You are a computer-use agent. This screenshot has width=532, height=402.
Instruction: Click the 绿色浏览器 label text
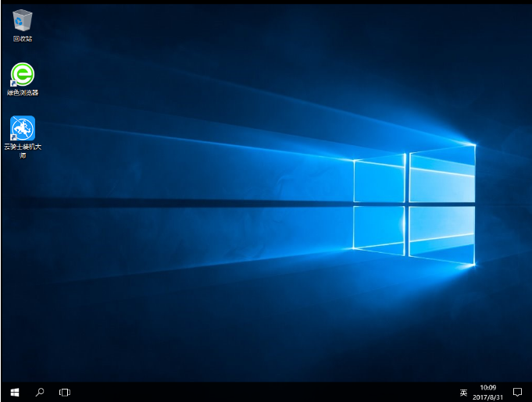23,93
